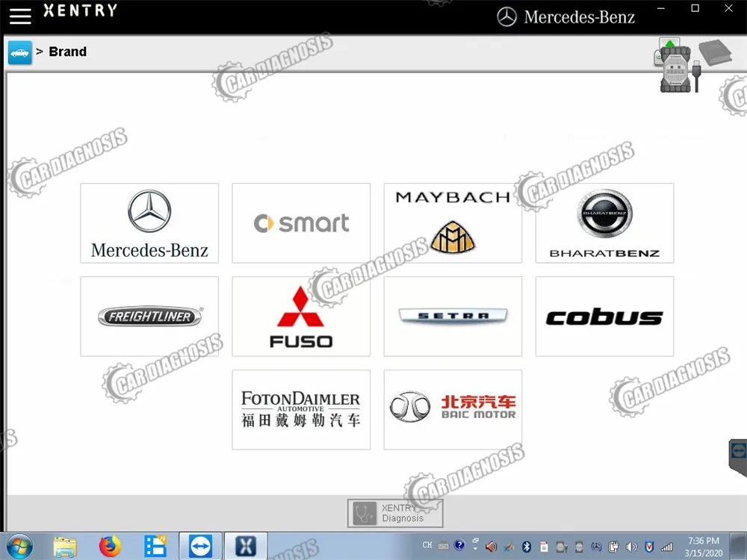Click the XENTRY Diagnosis button
Screen dimensions: 747x560
(x=395, y=514)
